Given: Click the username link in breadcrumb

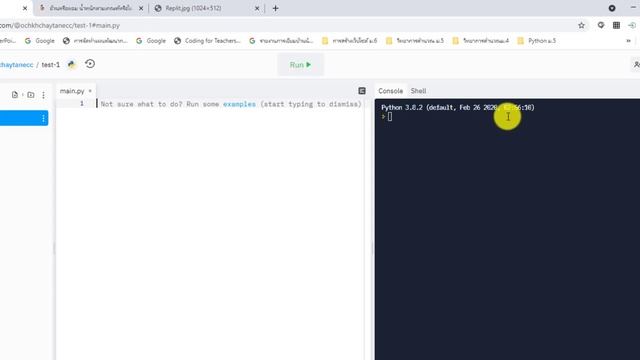Looking at the screenshot, I should coord(16,64).
